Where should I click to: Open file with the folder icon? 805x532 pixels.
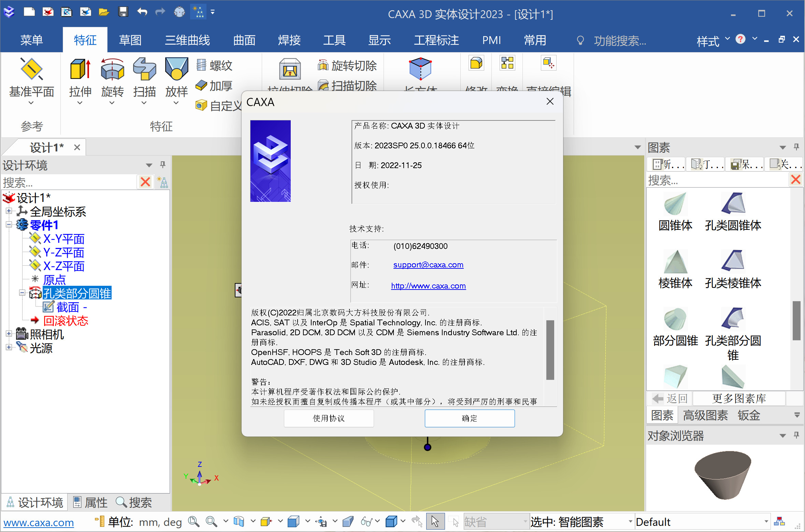click(104, 12)
